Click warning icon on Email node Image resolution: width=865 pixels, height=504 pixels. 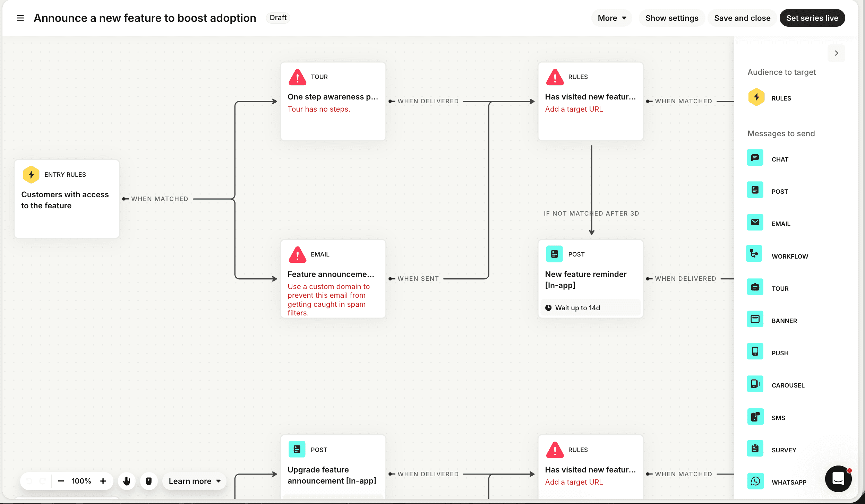coord(297,254)
